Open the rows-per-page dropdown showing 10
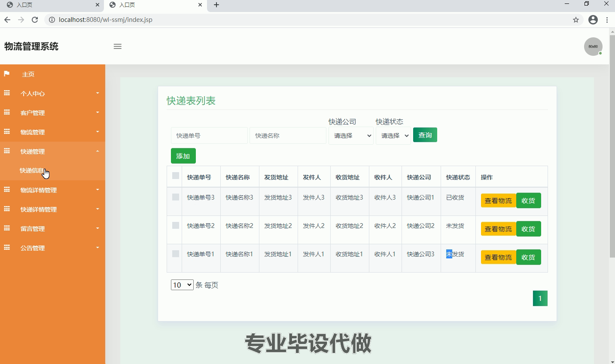This screenshot has width=615, height=364. tap(182, 285)
